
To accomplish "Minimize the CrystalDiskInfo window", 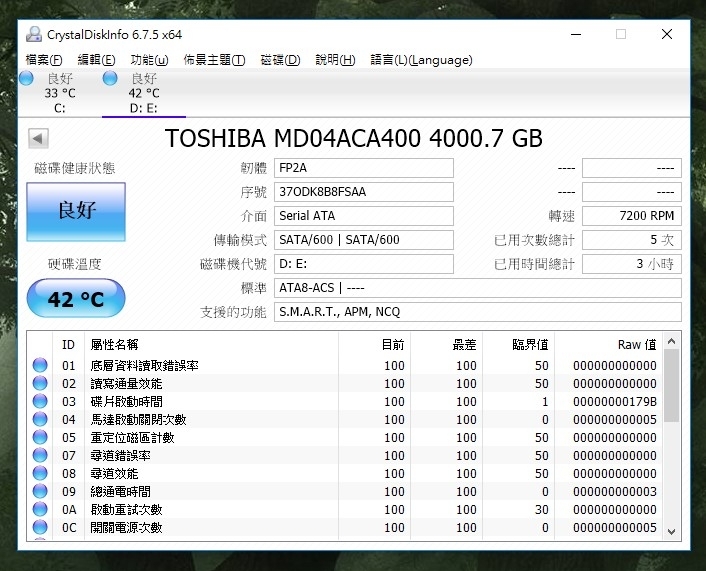I will tap(576, 34).
